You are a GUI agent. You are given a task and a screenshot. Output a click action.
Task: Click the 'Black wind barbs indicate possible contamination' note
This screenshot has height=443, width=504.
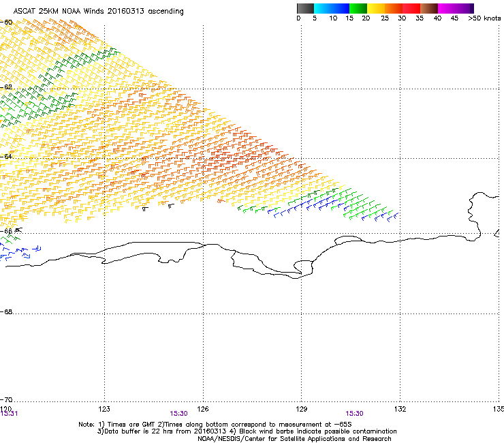(x=318, y=431)
